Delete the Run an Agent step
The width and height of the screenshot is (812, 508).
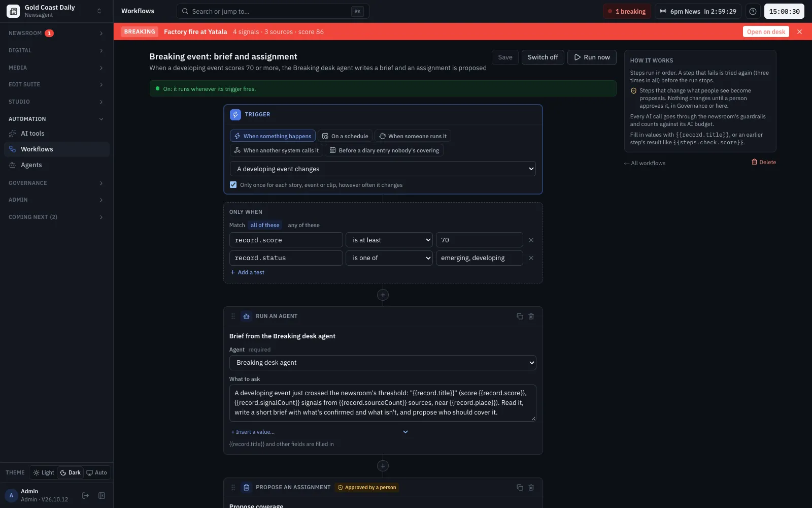pyautogui.click(x=531, y=316)
